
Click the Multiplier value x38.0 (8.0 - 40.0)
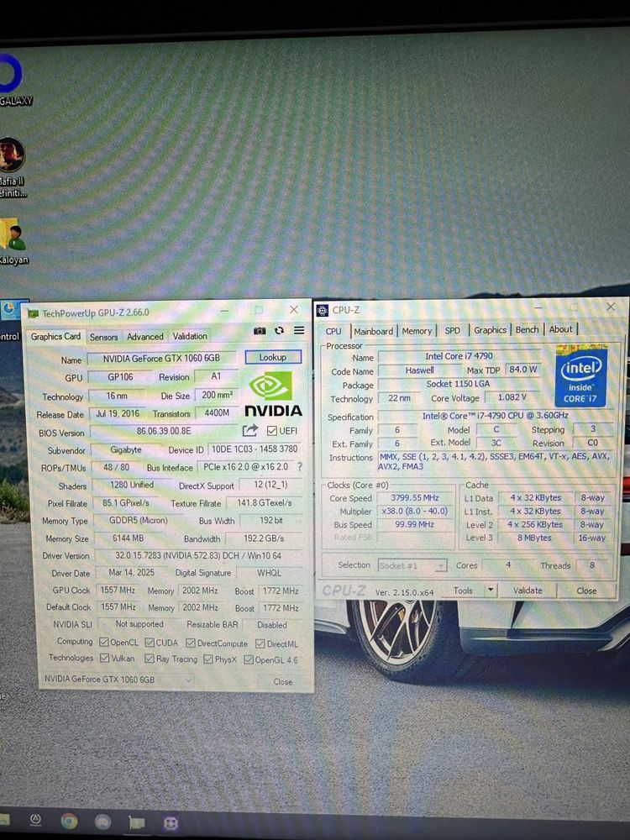(415, 511)
